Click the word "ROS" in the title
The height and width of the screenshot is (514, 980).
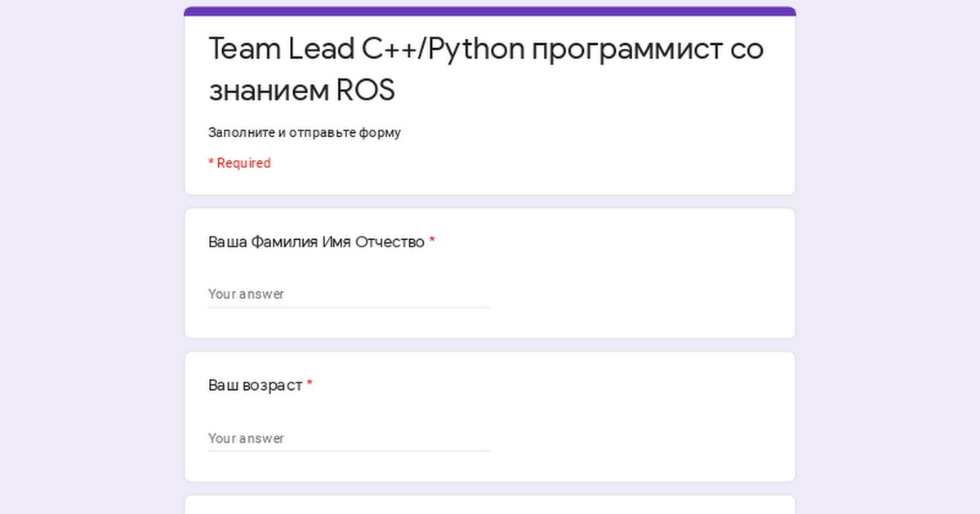point(365,91)
